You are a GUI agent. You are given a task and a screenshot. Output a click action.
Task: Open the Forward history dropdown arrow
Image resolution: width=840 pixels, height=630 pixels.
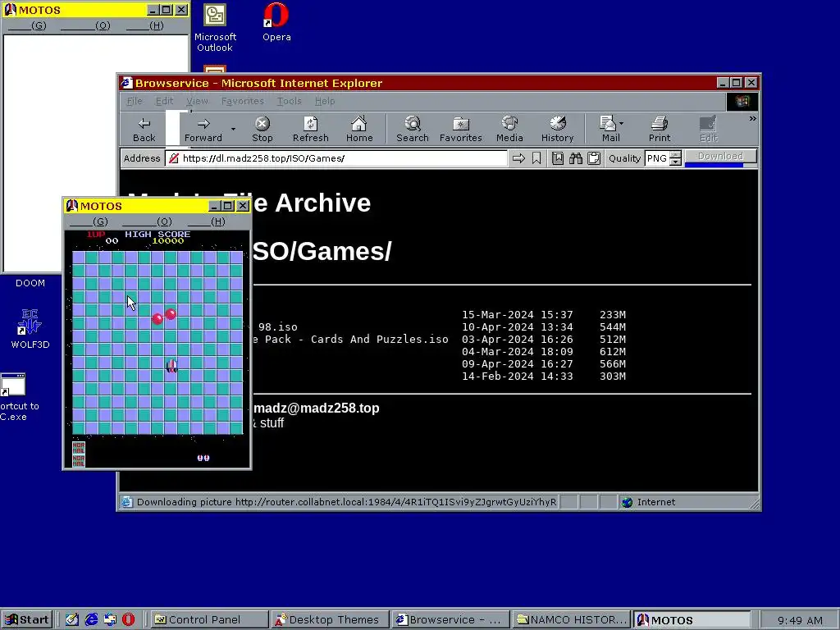[233, 129]
